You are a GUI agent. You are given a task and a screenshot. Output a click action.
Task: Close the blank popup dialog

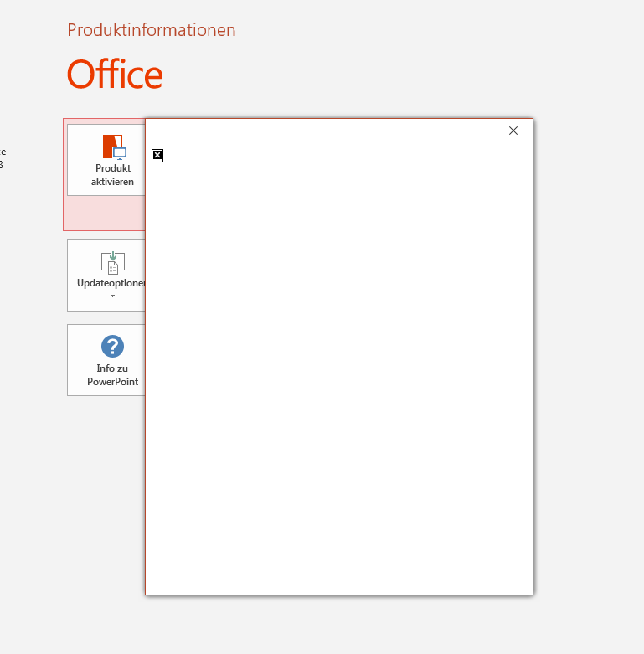(513, 131)
